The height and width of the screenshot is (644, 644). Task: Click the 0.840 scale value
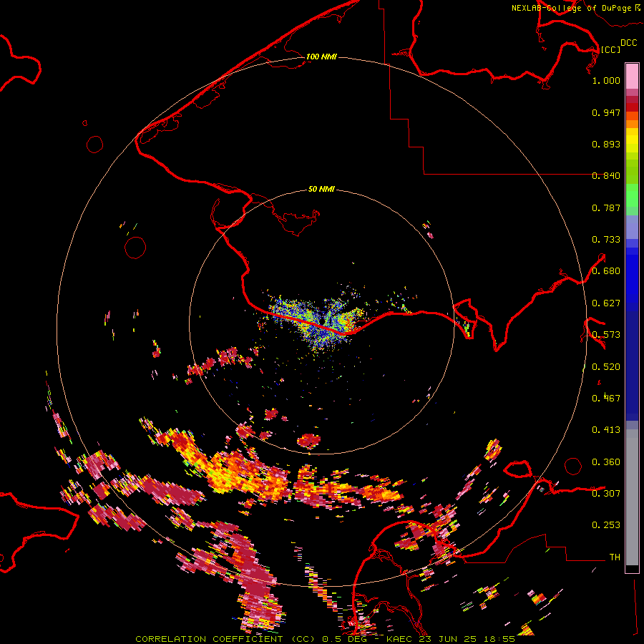pos(606,176)
